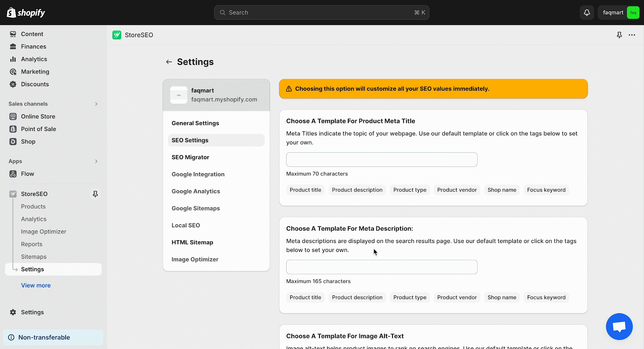The width and height of the screenshot is (644, 349).
Task: Add Product title tag to Meta Title
Action: (305, 190)
